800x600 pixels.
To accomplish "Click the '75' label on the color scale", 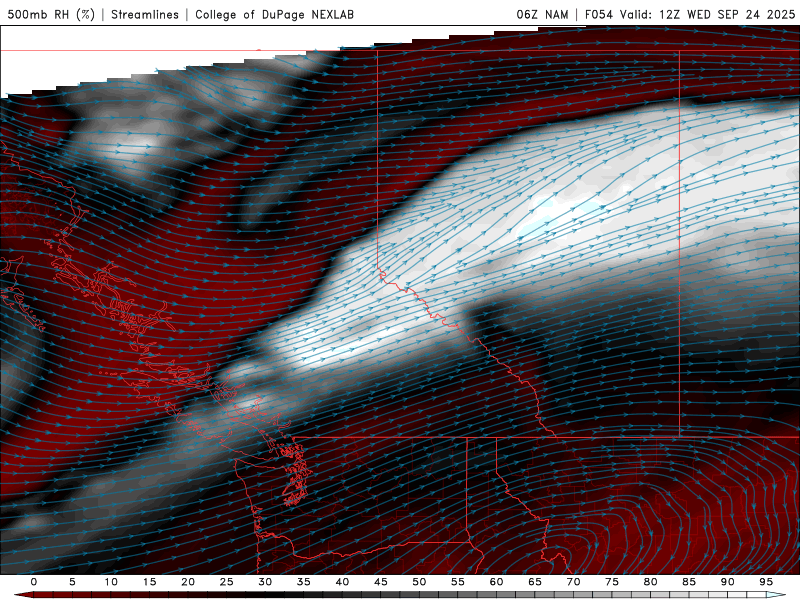I will [612, 582].
